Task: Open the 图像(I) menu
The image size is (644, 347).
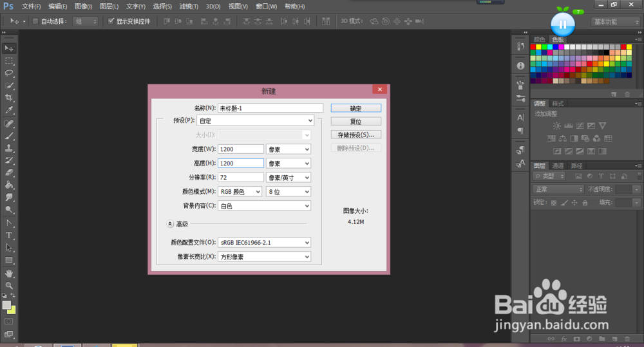Action: point(83,6)
